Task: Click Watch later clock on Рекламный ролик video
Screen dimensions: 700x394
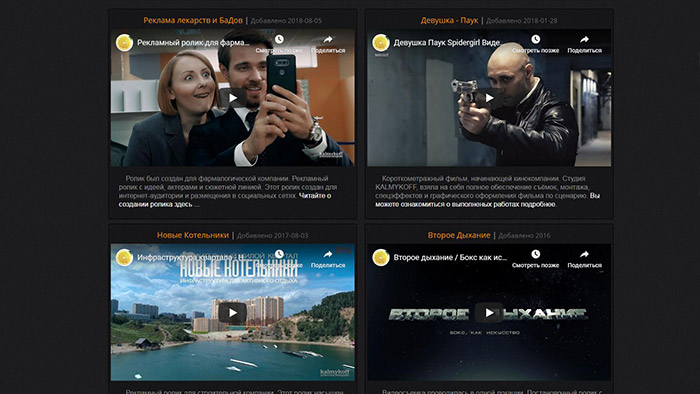Action: tap(279, 40)
